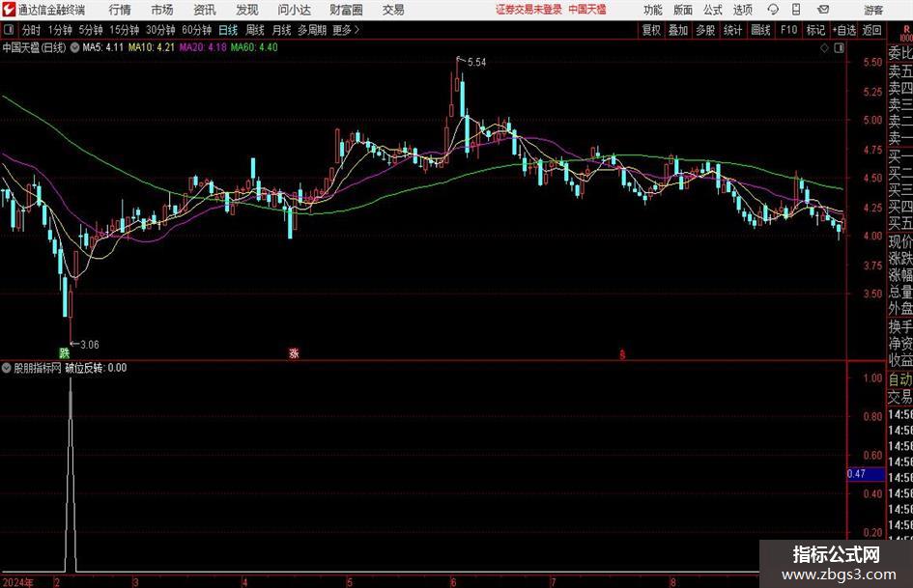
Task: Click the 画线 drawing button
Action: click(x=760, y=30)
